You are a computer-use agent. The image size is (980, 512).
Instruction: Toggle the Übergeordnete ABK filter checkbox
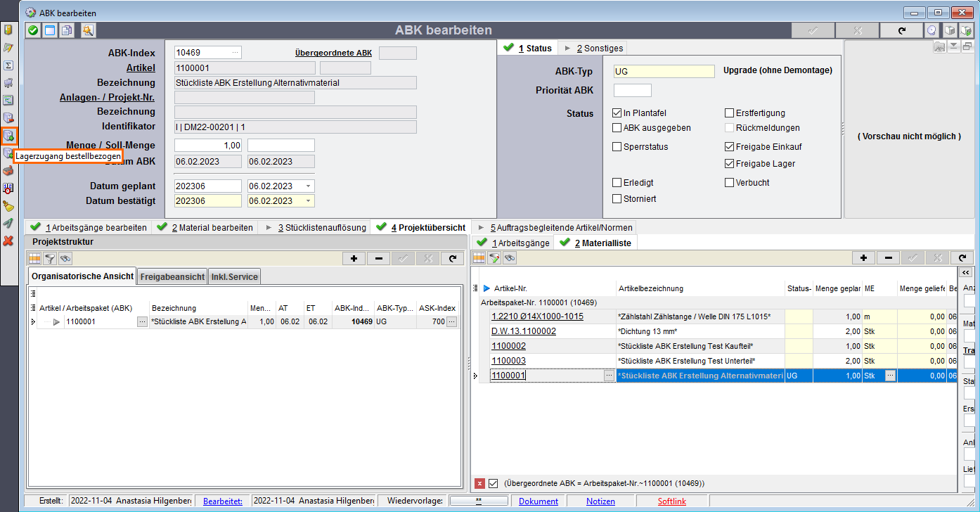494,483
